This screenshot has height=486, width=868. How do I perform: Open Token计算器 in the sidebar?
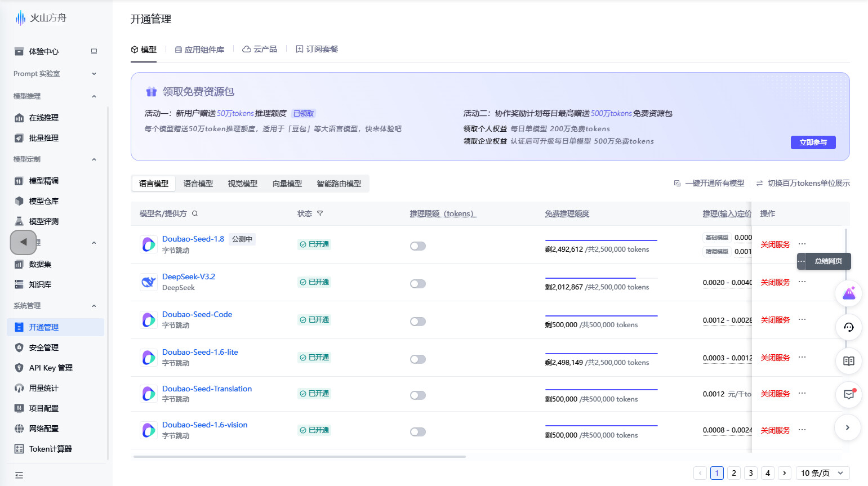(x=50, y=449)
